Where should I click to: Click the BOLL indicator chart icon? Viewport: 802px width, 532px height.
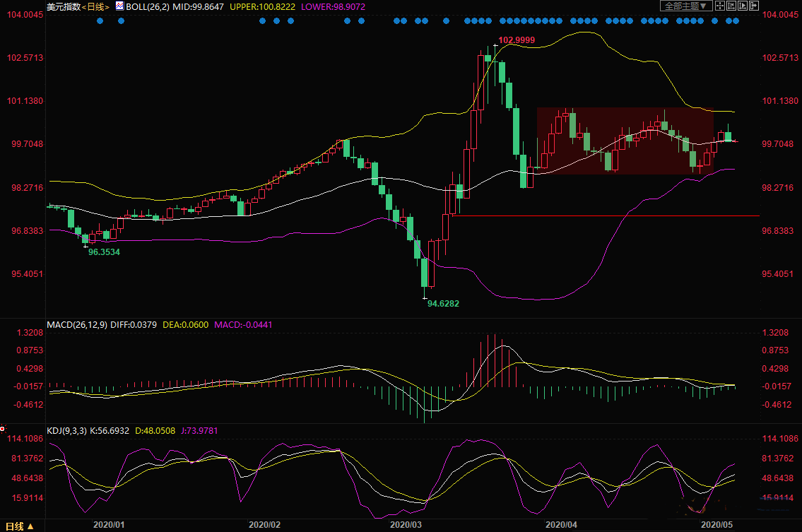point(119,6)
